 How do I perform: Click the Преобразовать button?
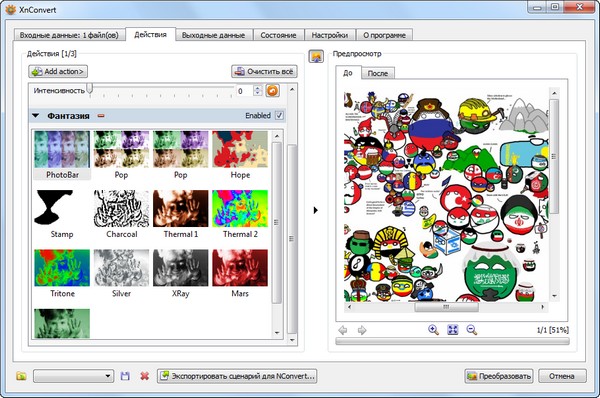[499, 376]
